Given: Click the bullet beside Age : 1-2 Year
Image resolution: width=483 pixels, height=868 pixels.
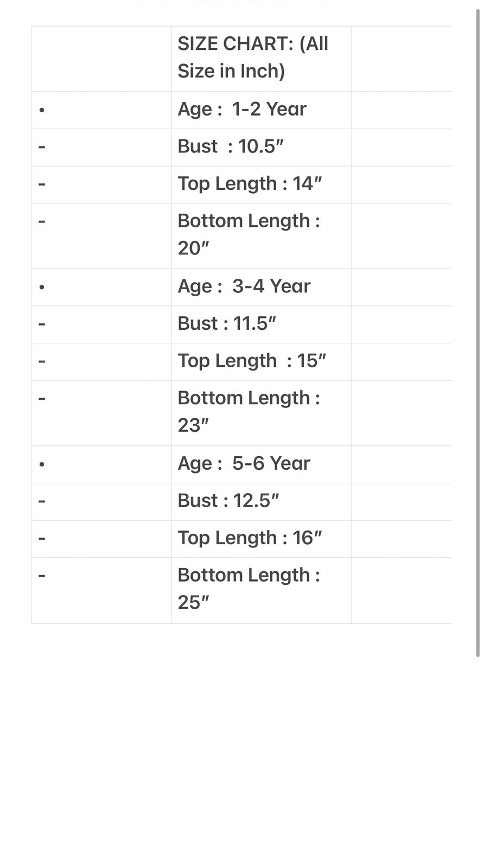Looking at the screenshot, I should [42, 110].
